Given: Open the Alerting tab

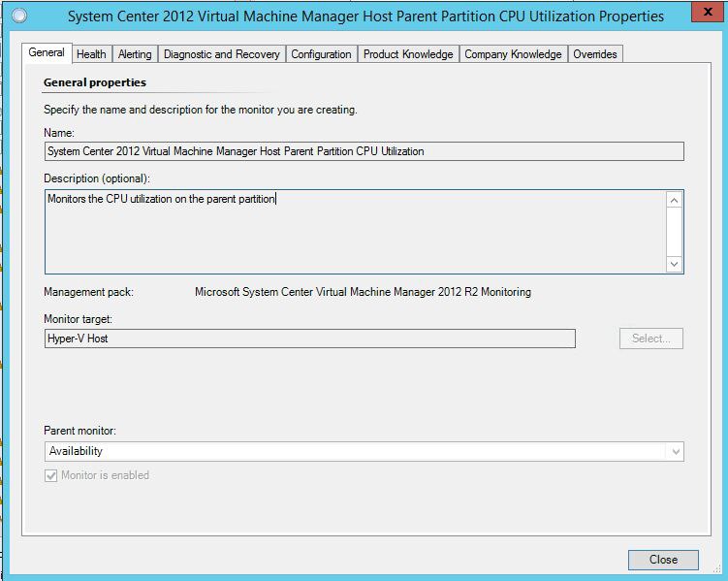Looking at the screenshot, I should [x=135, y=54].
